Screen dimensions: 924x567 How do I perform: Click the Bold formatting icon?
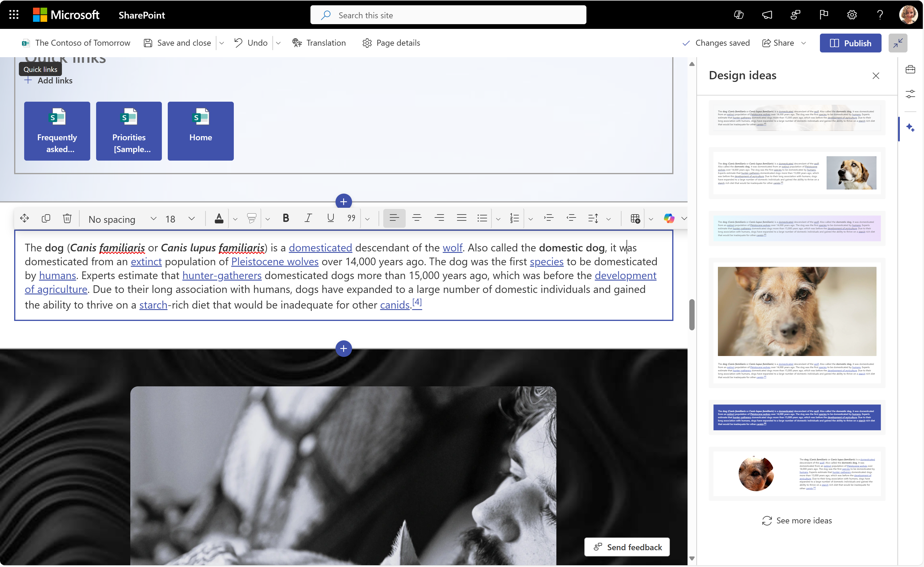(x=285, y=218)
